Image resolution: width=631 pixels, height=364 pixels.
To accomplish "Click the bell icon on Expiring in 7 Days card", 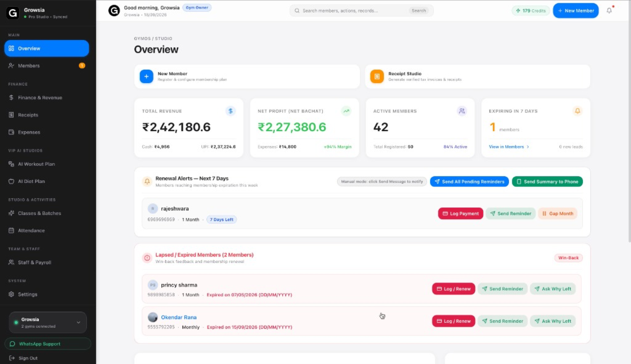I will click(x=577, y=111).
